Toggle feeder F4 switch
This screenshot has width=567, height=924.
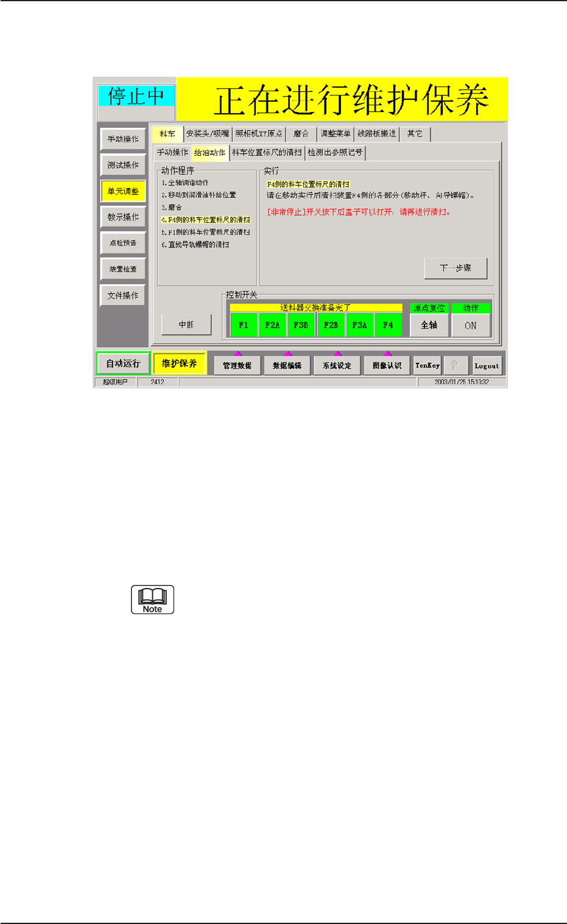(388, 325)
